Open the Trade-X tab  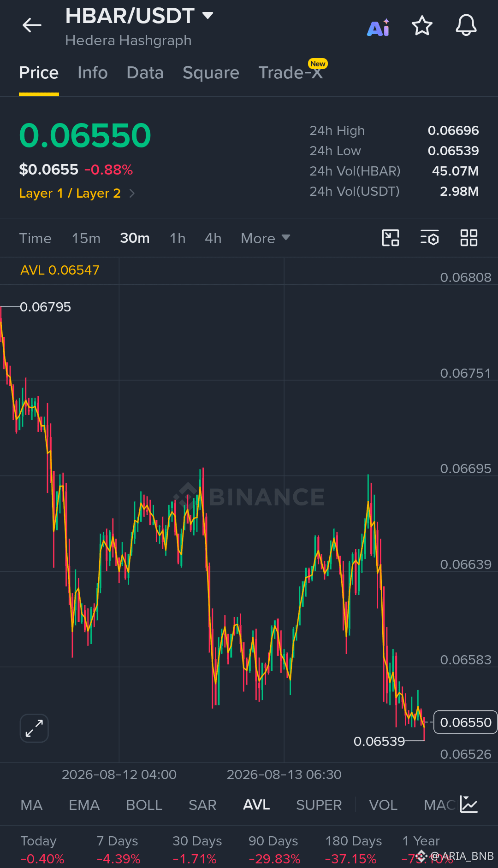point(291,73)
